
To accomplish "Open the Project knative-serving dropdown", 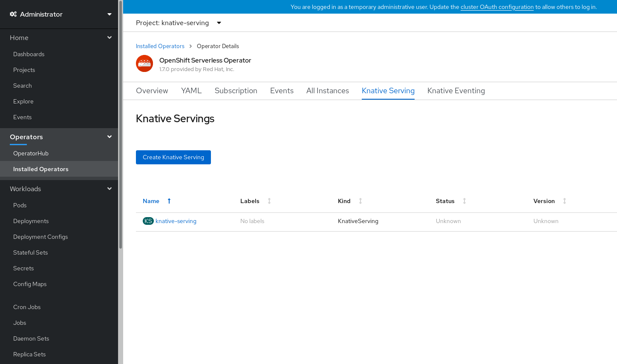I will click(x=179, y=23).
